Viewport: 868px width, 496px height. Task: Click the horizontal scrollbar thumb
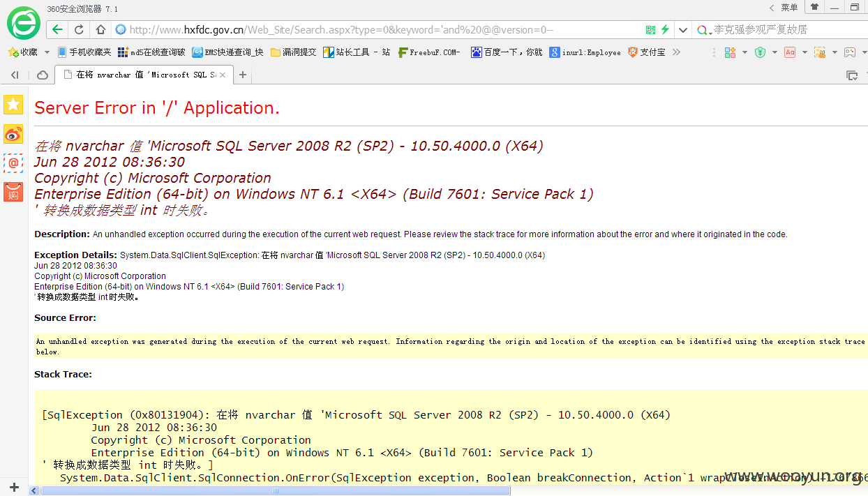pos(276,490)
